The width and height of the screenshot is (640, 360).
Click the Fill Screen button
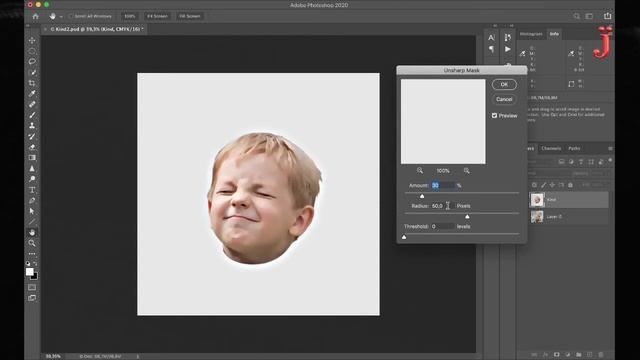click(x=190, y=16)
